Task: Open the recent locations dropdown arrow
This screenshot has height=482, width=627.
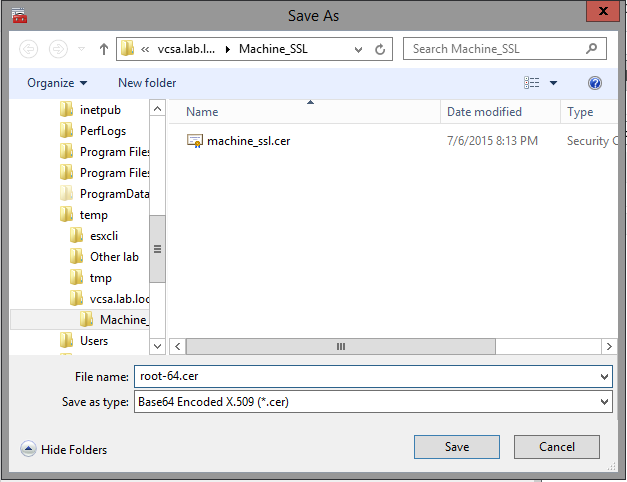Action: (x=81, y=49)
